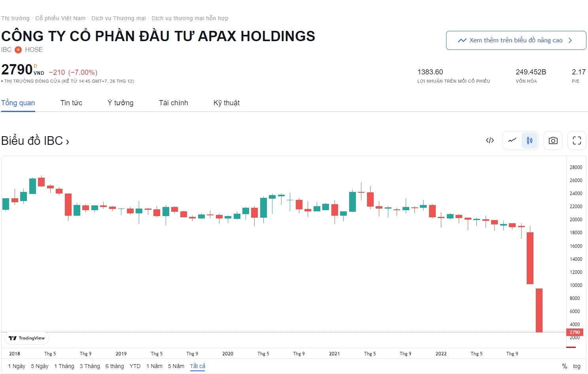Viewport: 588px width, 374px height.
Task: Click the TradingView logo badge
Action: click(27, 338)
